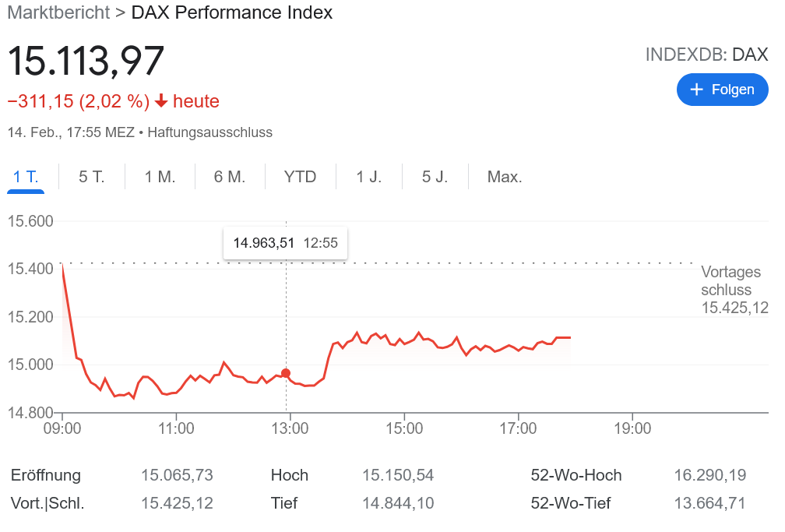This screenshot has height=532, width=785.
Task: Switch to the 5 T. chart tab
Action: click(91, 177)
